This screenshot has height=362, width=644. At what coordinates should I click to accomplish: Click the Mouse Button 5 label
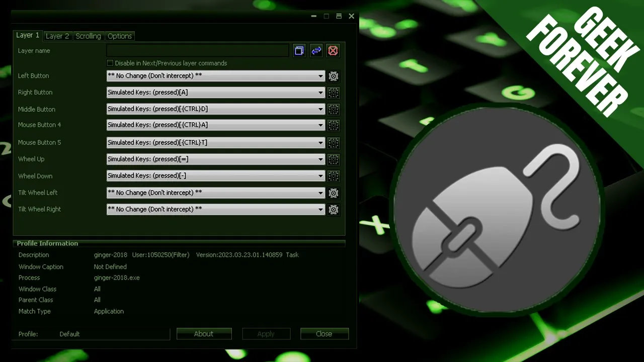click(x=39, y=142)
